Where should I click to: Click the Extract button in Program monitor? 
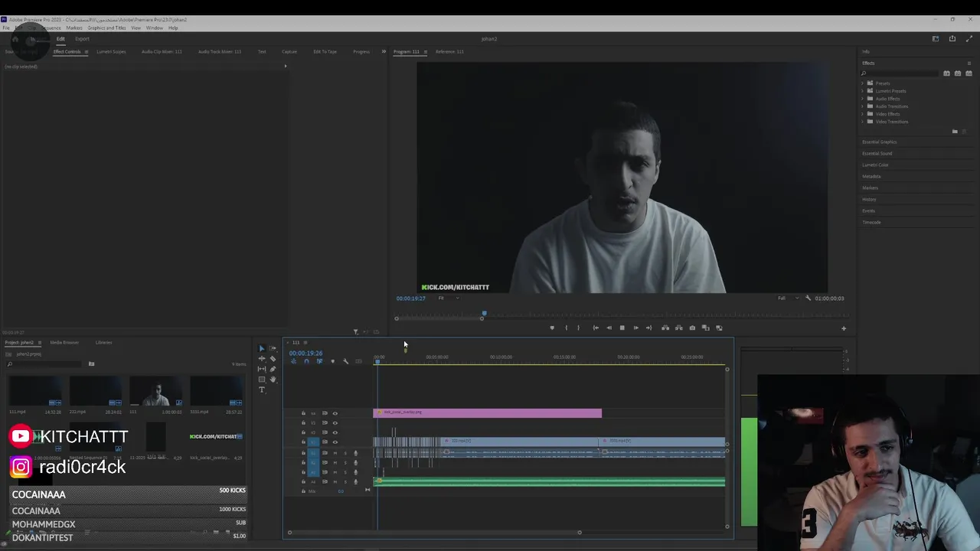click(x=678, y=328)
